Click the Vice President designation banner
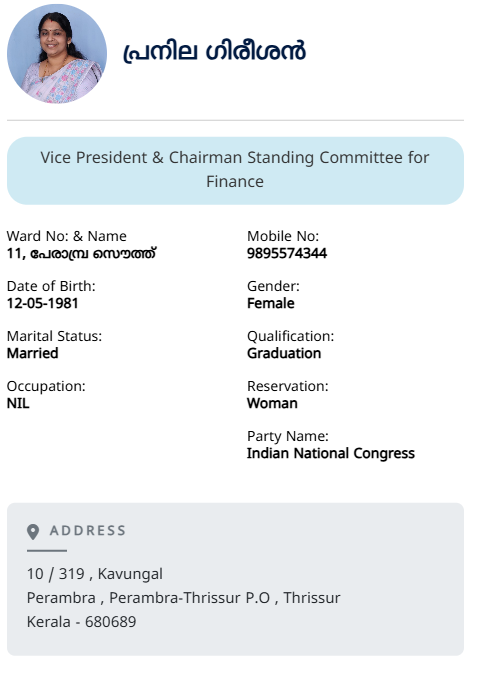Screen dimensions: 487x675 point(235,170)
